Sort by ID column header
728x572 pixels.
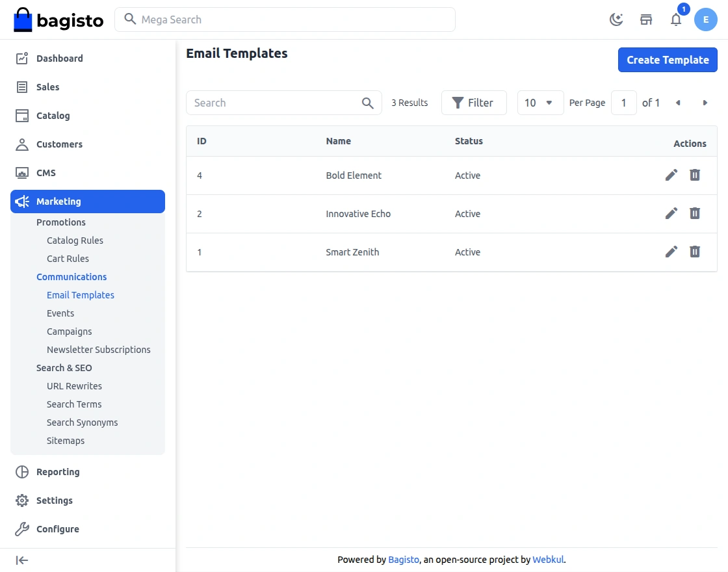(x=201, y=141)
